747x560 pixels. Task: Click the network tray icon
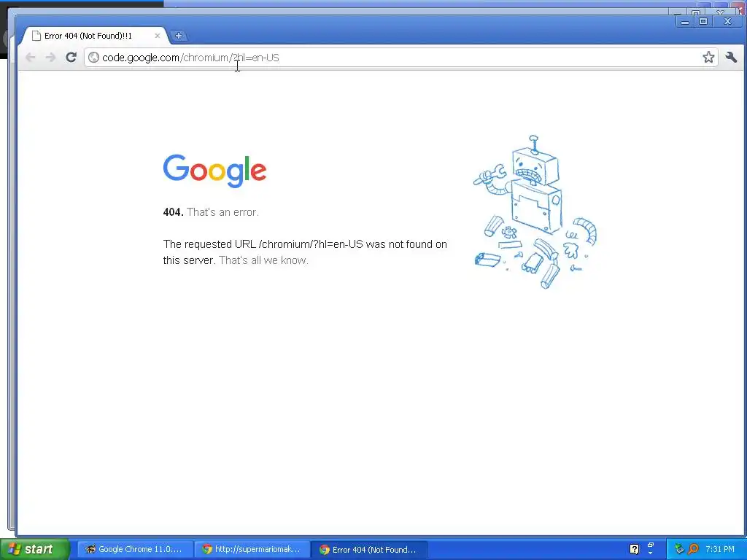click(x=679, y=549)
